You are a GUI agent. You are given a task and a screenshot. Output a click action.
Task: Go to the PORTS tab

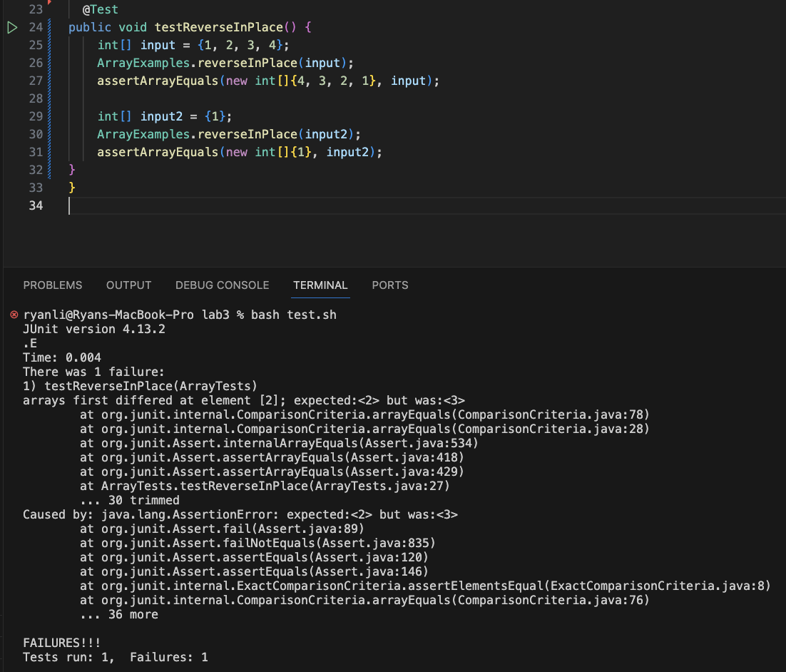tap(390, 285)
